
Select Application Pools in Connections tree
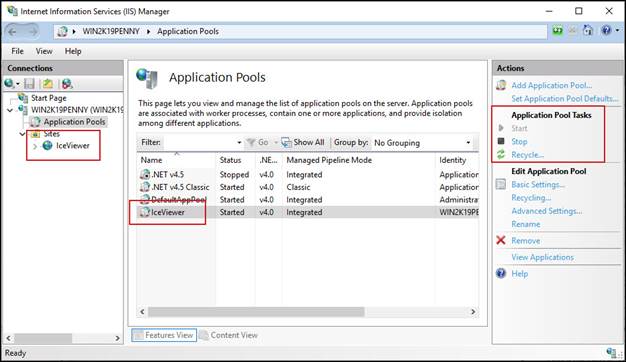point(74,122)
